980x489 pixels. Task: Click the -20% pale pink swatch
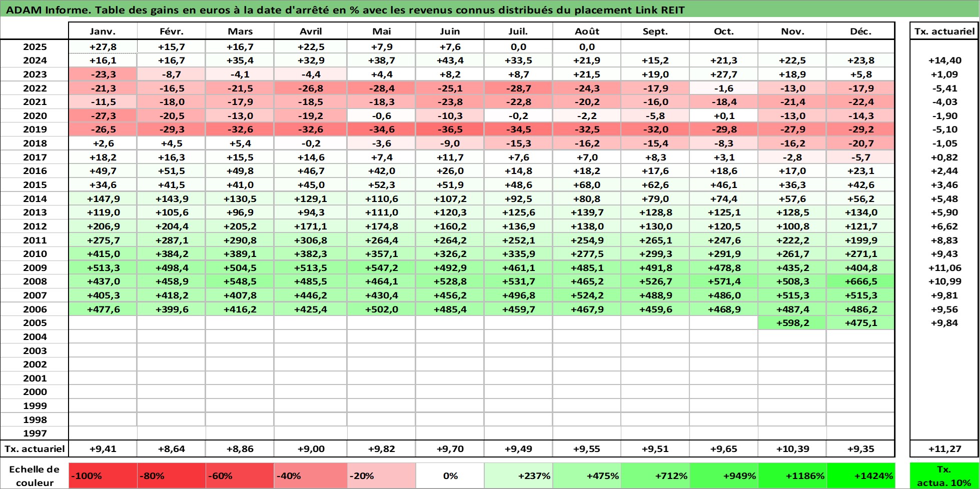click(382, 476)
